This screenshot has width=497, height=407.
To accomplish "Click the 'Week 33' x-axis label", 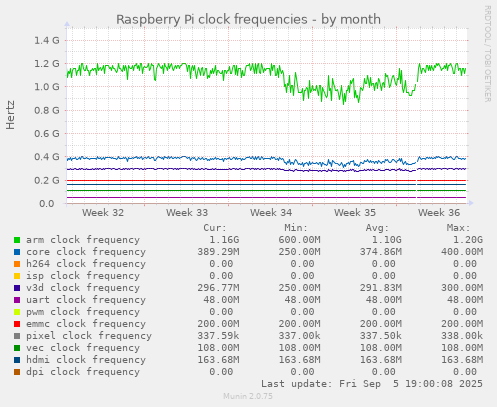I will click(x=187, y=213).
